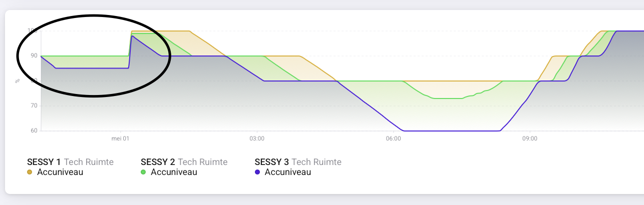Click the SESSY 2 Tech Ruimte legend title

coord(184,162)
